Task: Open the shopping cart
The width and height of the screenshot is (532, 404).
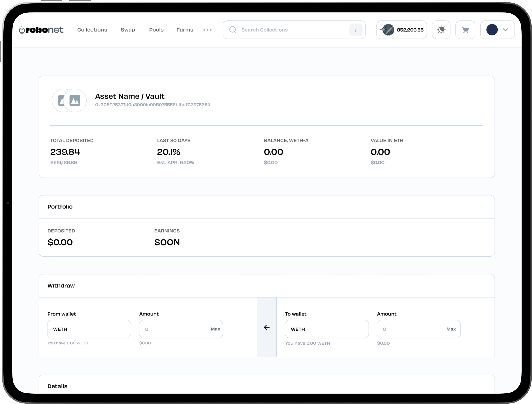Action: click(465, 30)
